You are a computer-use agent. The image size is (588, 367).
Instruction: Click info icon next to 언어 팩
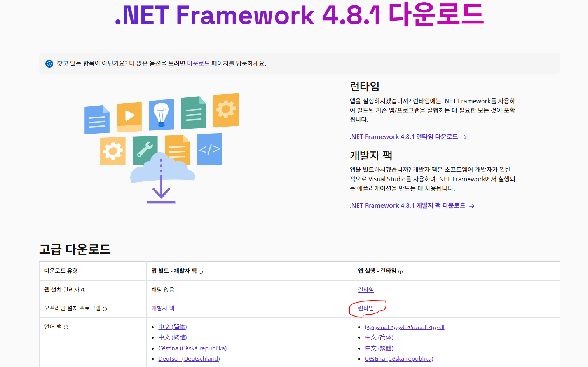point(66,327)
